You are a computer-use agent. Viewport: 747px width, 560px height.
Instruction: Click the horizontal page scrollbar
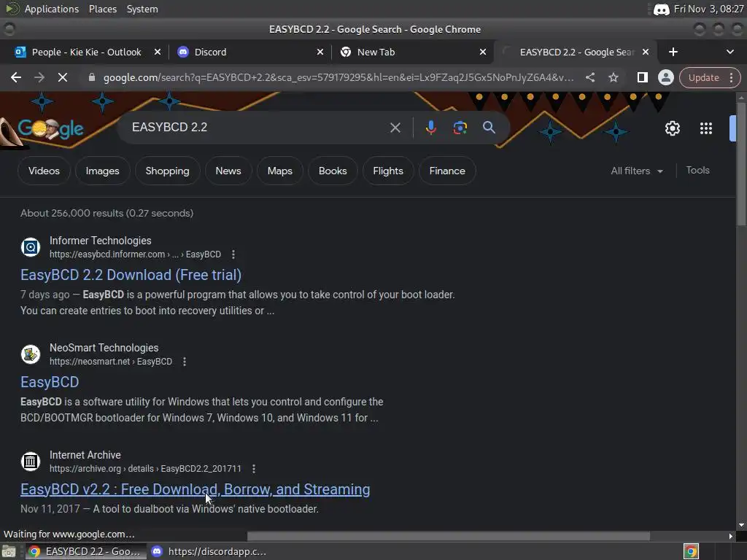click(449, 536)
